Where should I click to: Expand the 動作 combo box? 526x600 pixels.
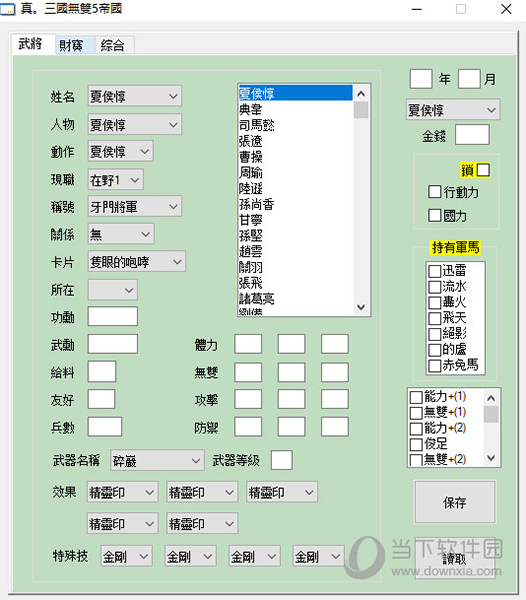click(121, 152)
